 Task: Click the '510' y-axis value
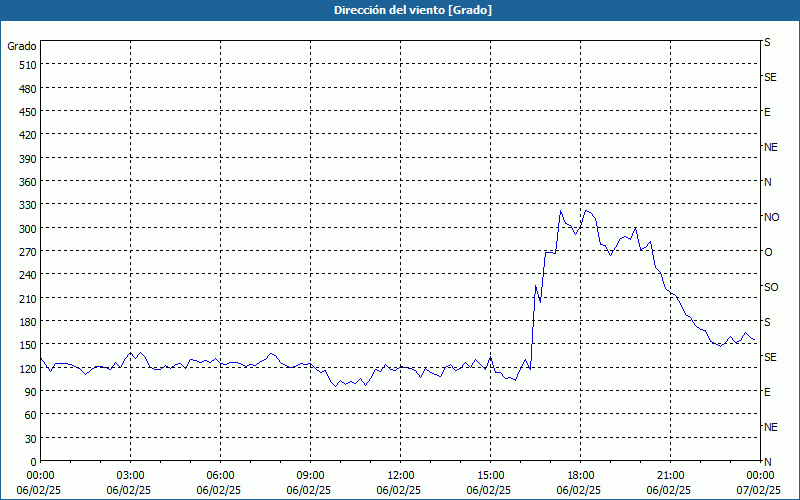[28, 65]
